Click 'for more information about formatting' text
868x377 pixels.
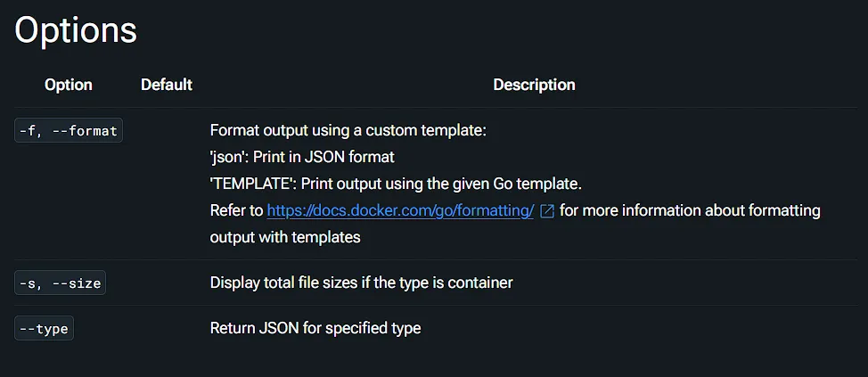pos(690,211)
